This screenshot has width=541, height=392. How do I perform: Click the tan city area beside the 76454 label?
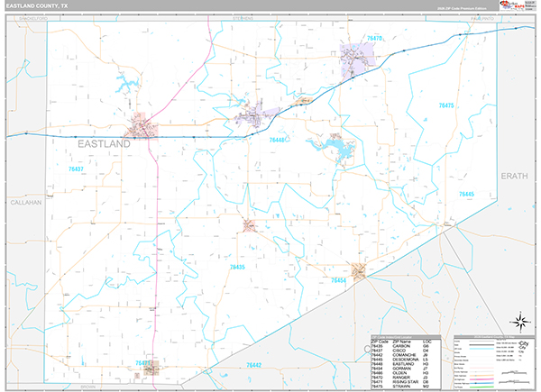(x=359, y=271)
